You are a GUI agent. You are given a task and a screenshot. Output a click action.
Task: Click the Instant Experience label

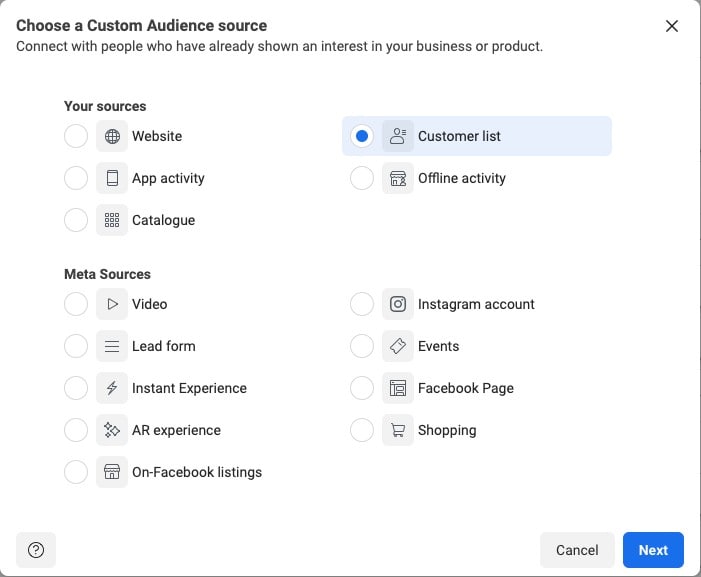click(x=189, y=388)
